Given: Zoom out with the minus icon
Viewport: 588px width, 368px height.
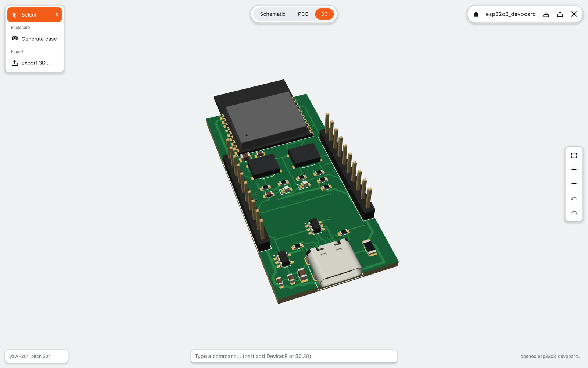Looking at the screenshot, I should click(574, 184).
